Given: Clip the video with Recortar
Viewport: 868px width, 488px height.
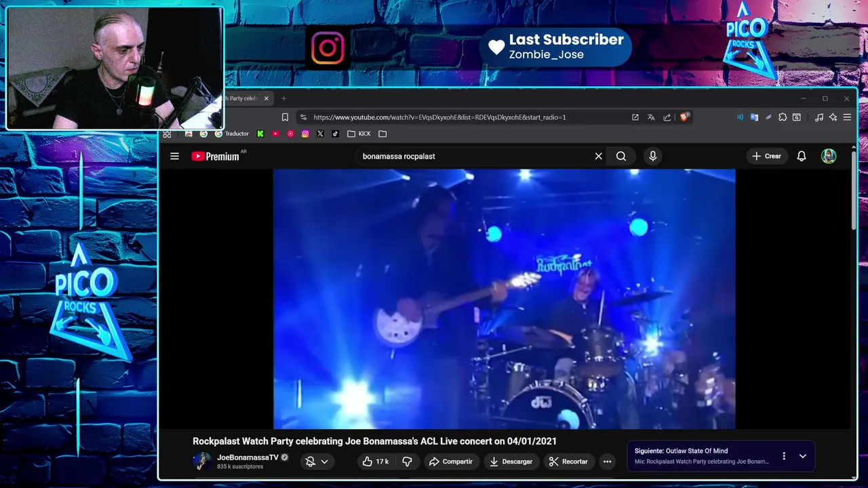Looking at the screenshot, I should (x=568, y=462).
